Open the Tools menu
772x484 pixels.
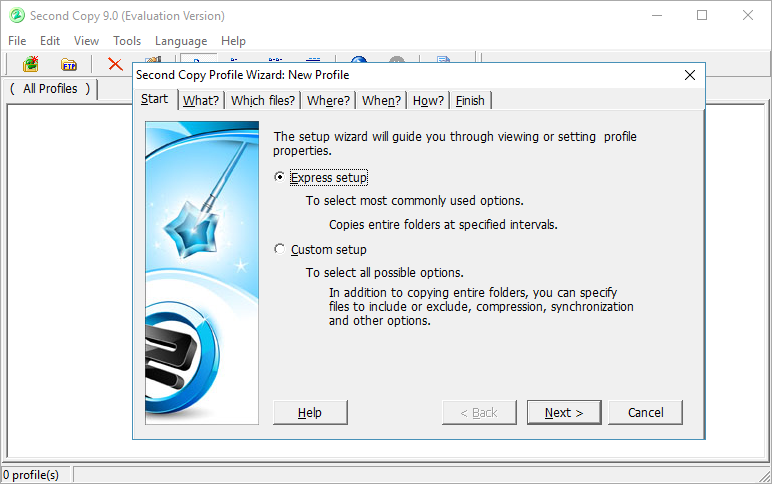(127, 41)
